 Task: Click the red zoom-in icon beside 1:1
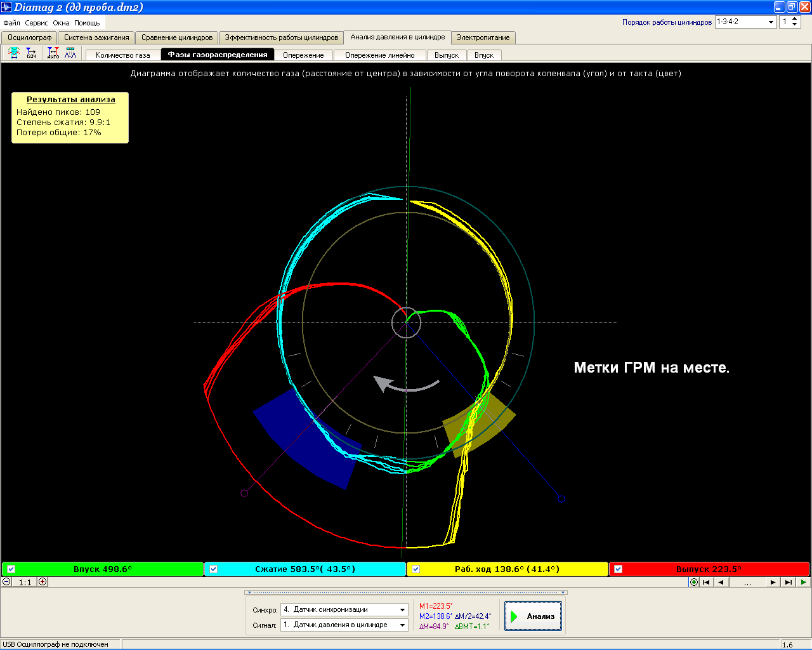[43, 581]
